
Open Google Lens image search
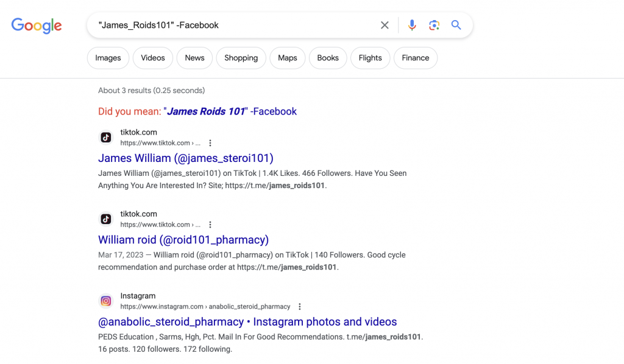click(x=434, y=25)
